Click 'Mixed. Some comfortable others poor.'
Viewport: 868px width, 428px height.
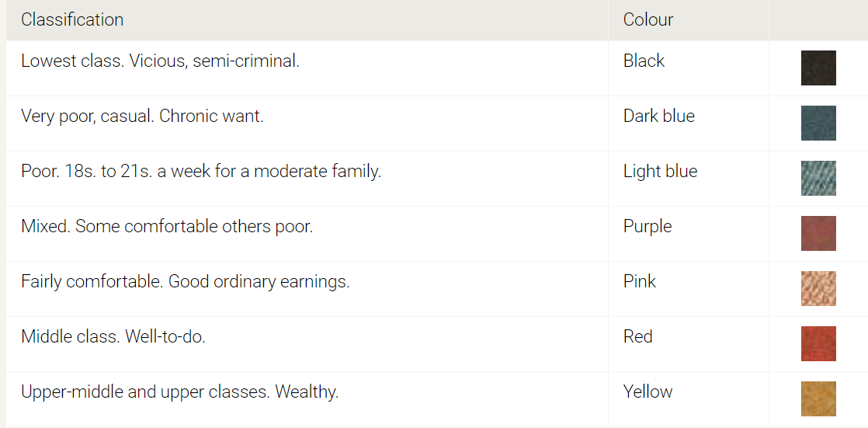[167, 226]
